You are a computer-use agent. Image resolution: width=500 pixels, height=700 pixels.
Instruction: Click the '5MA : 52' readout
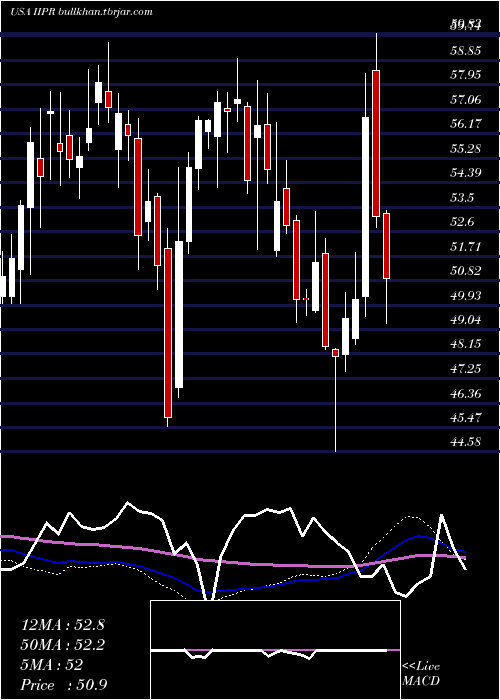(52, 665)
